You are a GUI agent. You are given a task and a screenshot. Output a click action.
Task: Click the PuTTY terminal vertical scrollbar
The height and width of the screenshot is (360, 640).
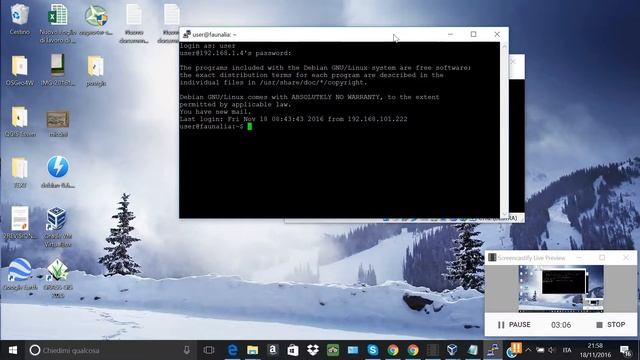point(504,130)
